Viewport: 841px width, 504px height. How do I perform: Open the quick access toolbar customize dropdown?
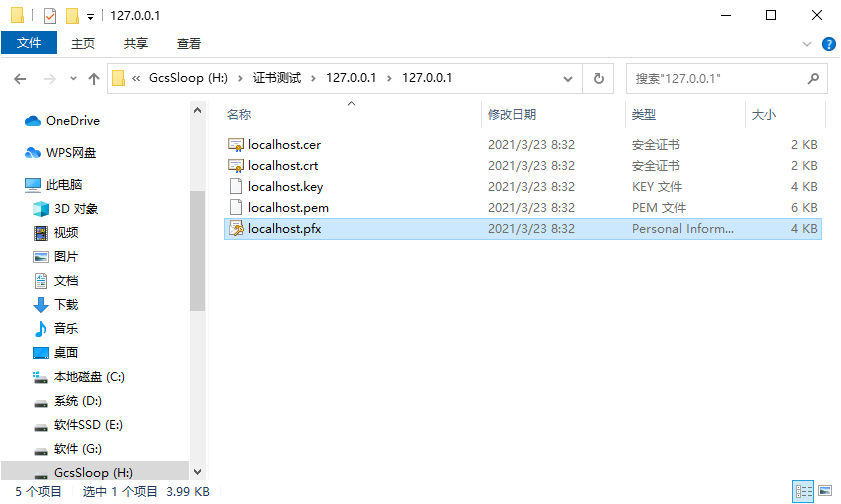(91, 17)
